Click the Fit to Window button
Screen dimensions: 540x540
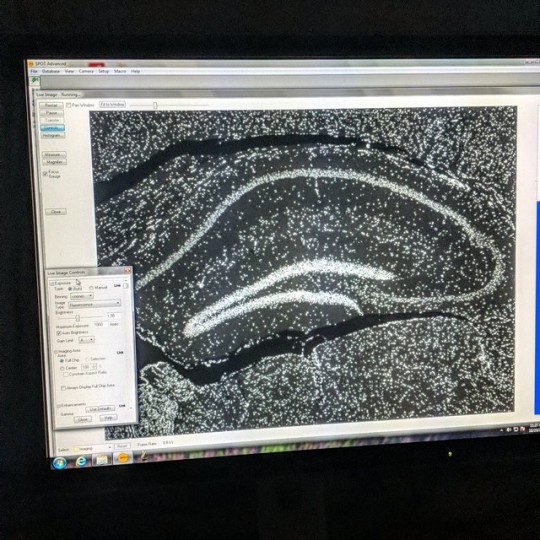pos(113,104)
